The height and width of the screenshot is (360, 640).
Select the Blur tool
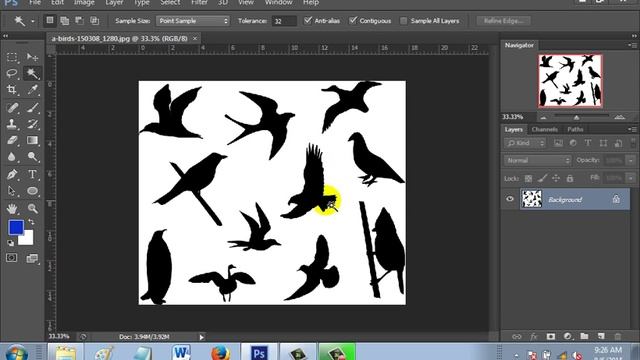12,157
